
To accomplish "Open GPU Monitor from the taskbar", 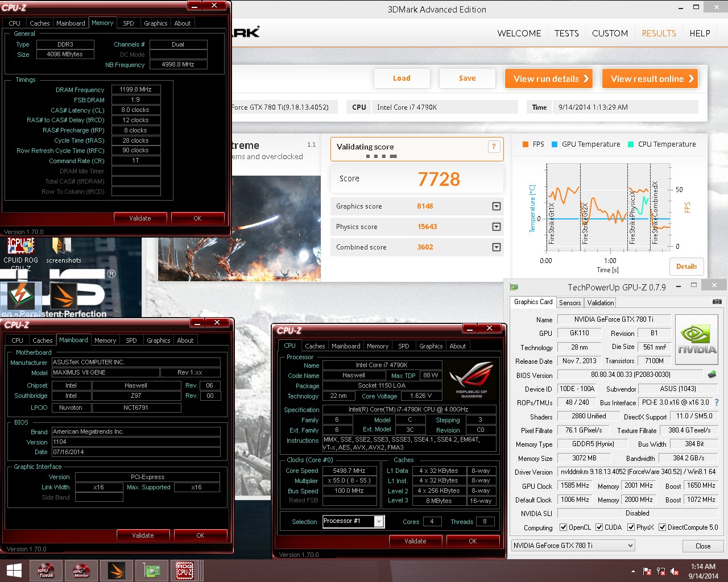I will click(81, 570).
